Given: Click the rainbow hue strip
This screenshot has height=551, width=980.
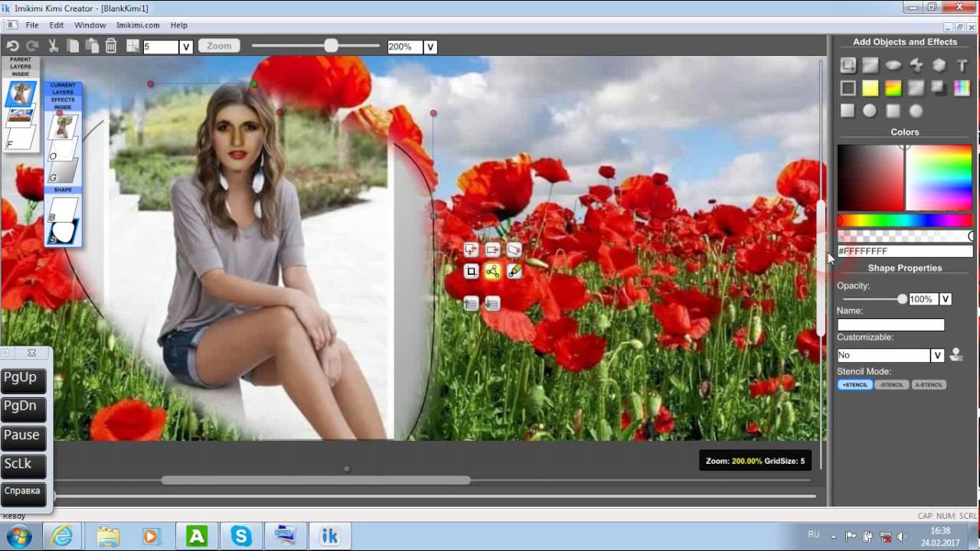Looking at the screenshot, I should (904, 220).
